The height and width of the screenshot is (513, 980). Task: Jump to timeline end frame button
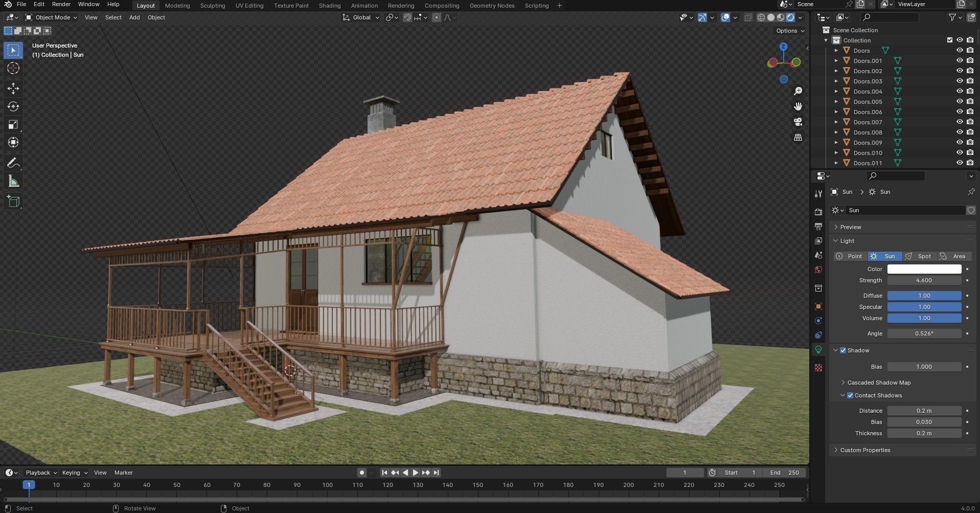[x=436, y=473]
